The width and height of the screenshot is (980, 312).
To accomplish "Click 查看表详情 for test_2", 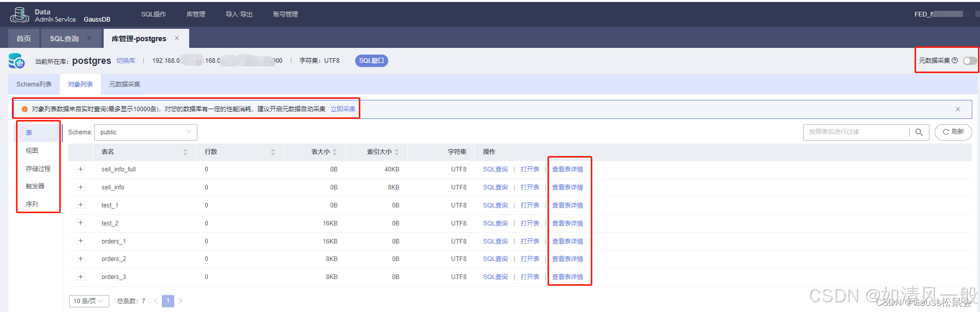I will [567, 223].
